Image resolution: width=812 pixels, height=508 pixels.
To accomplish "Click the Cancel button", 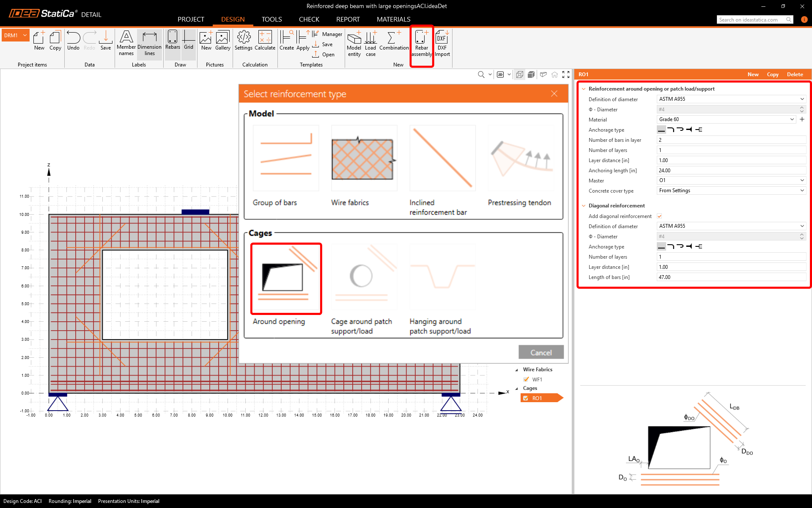I will (x=541, y=352).
